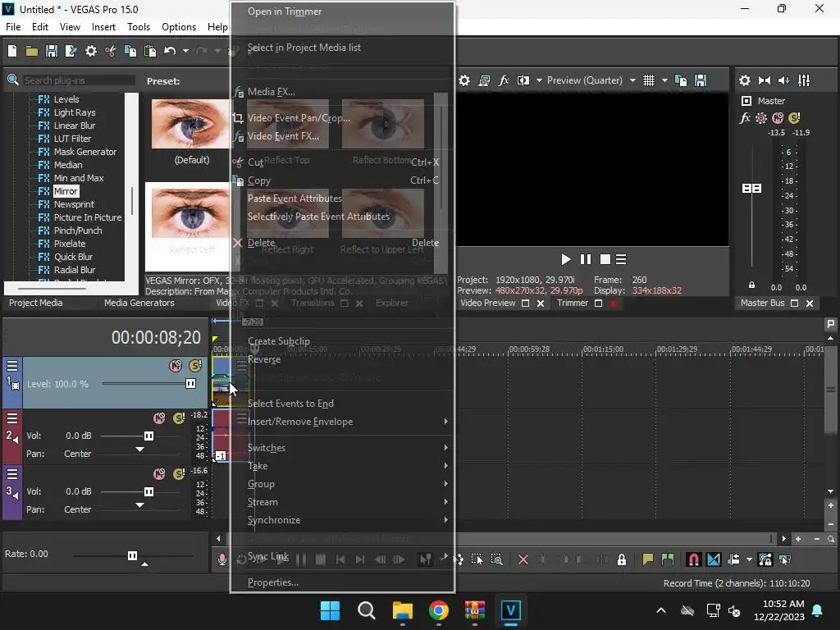Click the track 2 Vol slider handle

coord(149,436)
